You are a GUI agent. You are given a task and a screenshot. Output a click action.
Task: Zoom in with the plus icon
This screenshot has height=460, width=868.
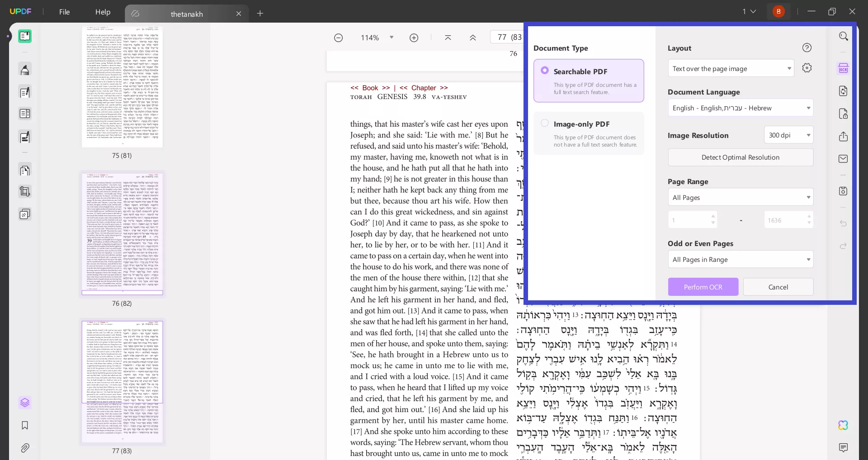pyautogui.click(x=414, y=38)
